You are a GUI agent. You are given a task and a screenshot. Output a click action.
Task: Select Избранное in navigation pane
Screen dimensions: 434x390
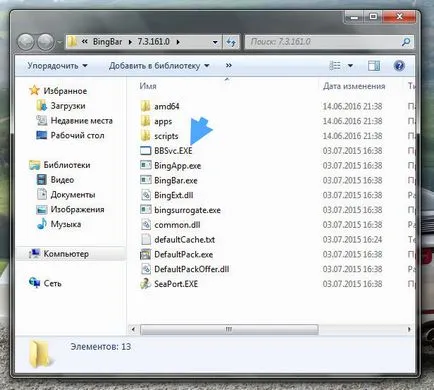pos(65,91)
